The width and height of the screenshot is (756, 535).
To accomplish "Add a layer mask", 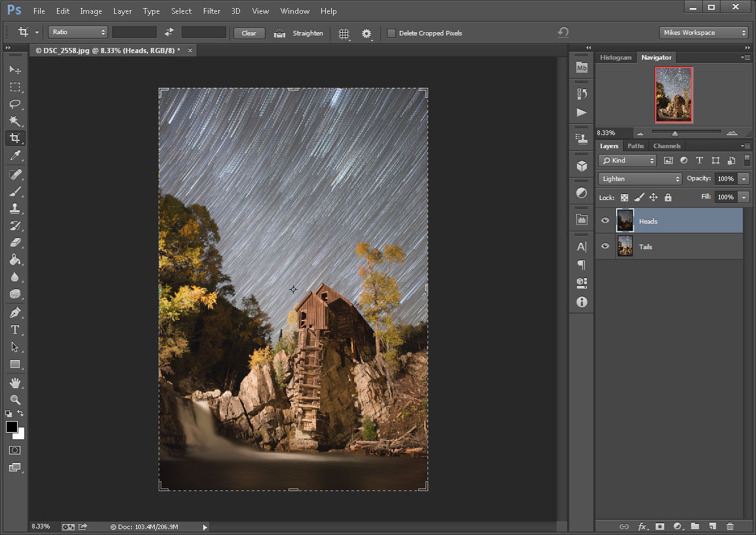I will click(660, 526).
